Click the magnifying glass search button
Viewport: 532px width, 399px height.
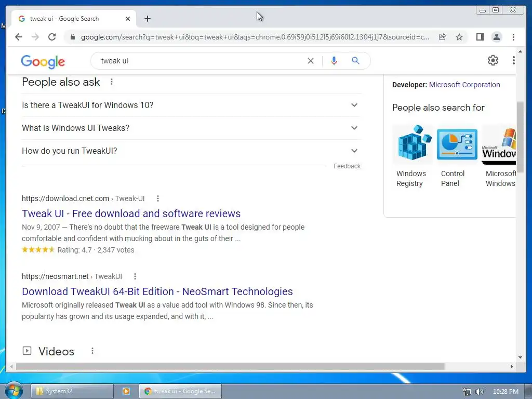point(355,61)
